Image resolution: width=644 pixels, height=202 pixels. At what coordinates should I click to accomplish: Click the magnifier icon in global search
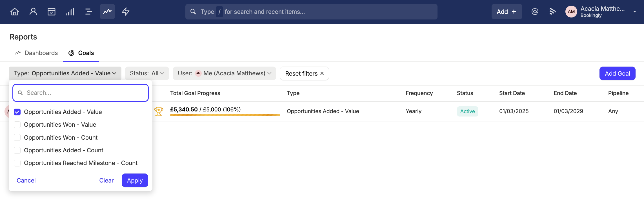[193, 12]
